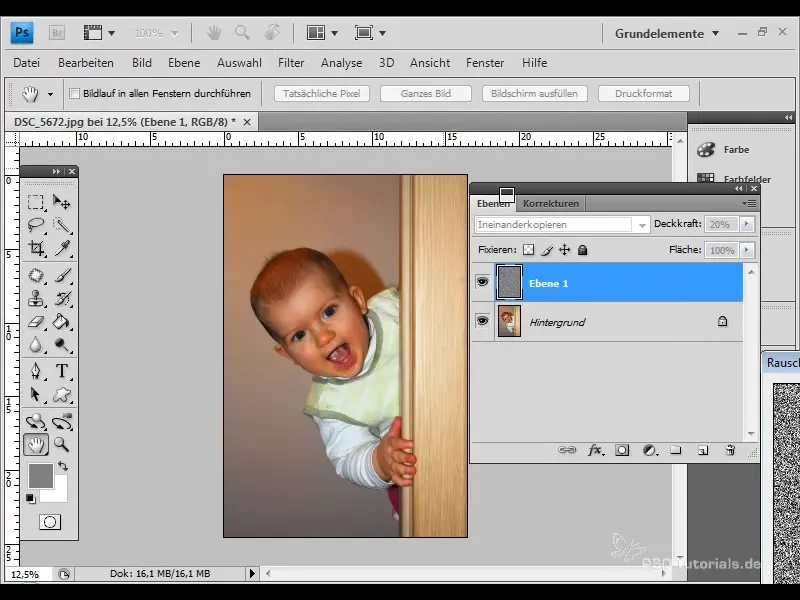Select the Crop tool
800x600 pixels.
[36, 248]
